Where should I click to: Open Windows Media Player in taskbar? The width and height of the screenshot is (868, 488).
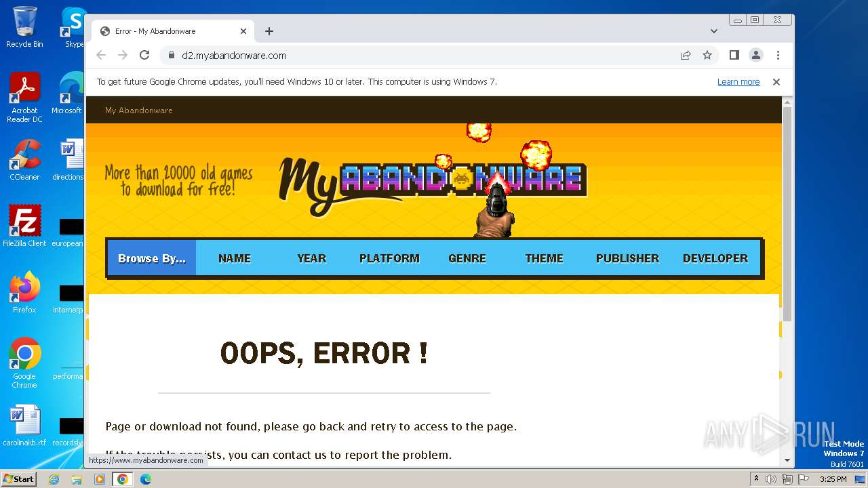pyautogui.click(x=100, y=479)
